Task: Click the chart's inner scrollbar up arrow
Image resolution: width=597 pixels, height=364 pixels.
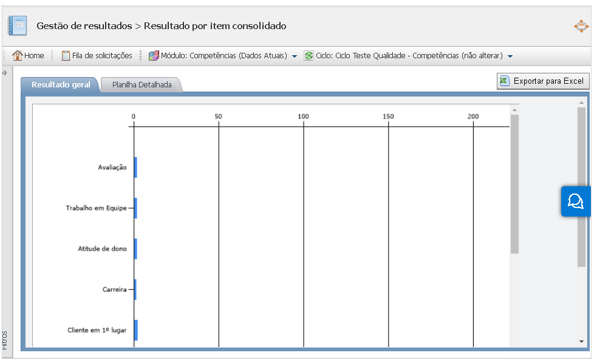Action: click(x=514, y=110)
